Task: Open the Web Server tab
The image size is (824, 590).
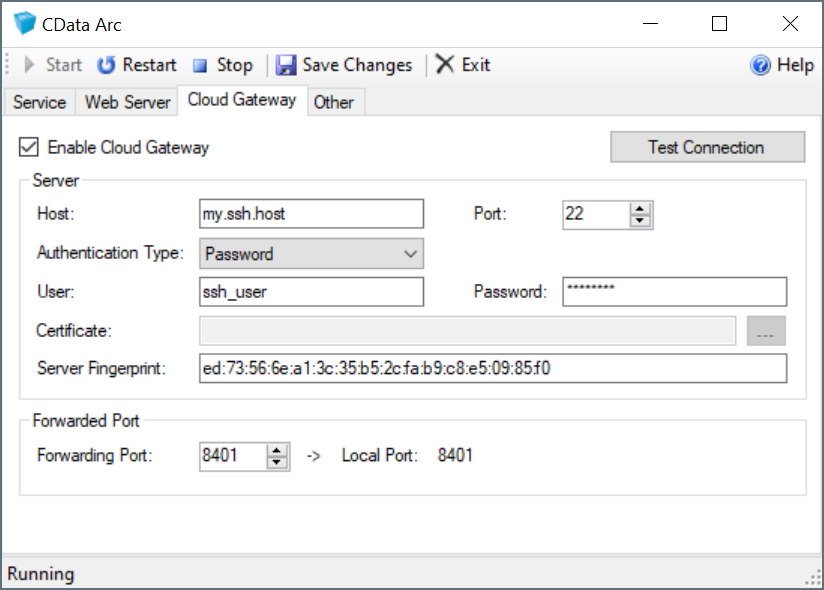Action: 127,102
